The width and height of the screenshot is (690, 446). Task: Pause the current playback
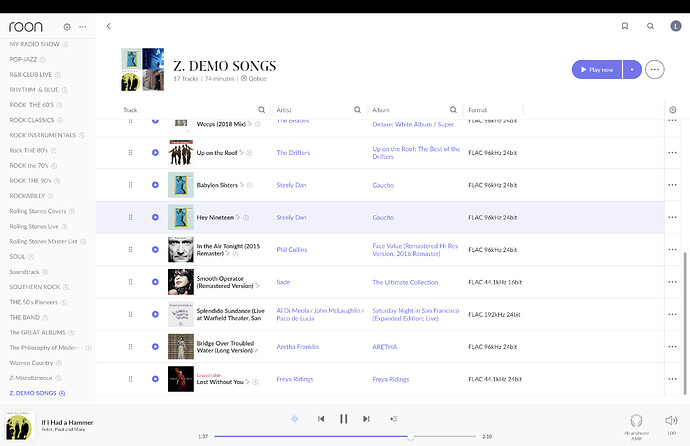click(344, 419)
